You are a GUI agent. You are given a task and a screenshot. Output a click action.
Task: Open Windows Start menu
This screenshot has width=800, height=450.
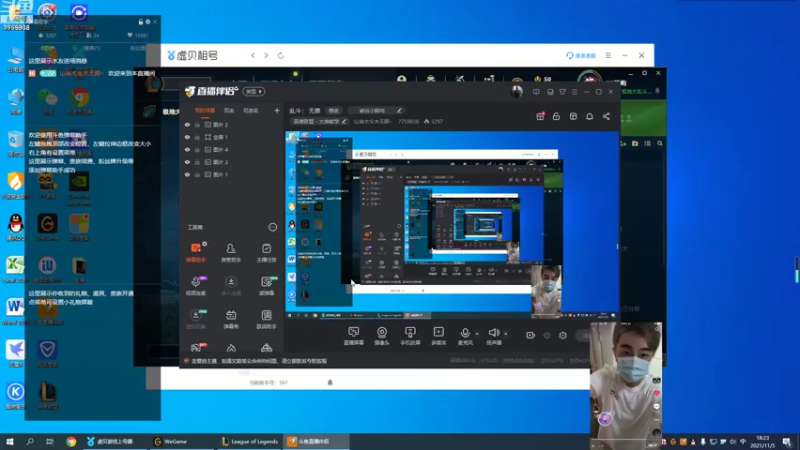pyautogui.click(x=9, y=441)
